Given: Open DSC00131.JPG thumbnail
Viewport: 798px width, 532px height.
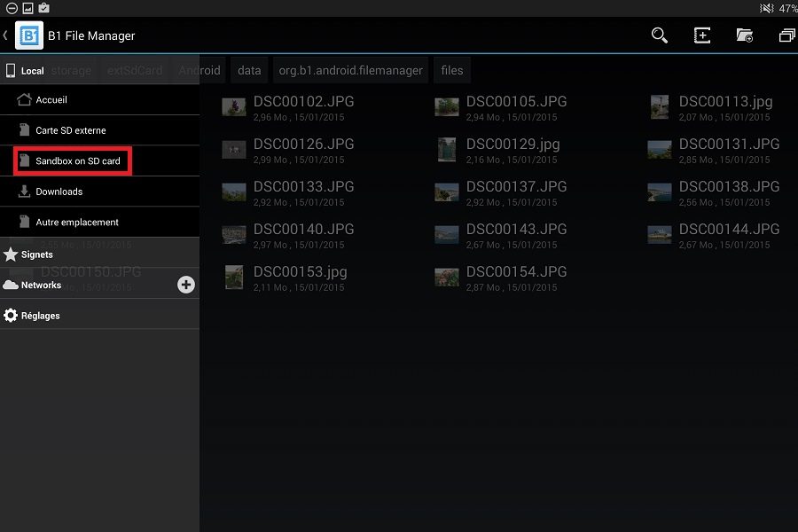Looking at the screenshot, I should point(660,150).
